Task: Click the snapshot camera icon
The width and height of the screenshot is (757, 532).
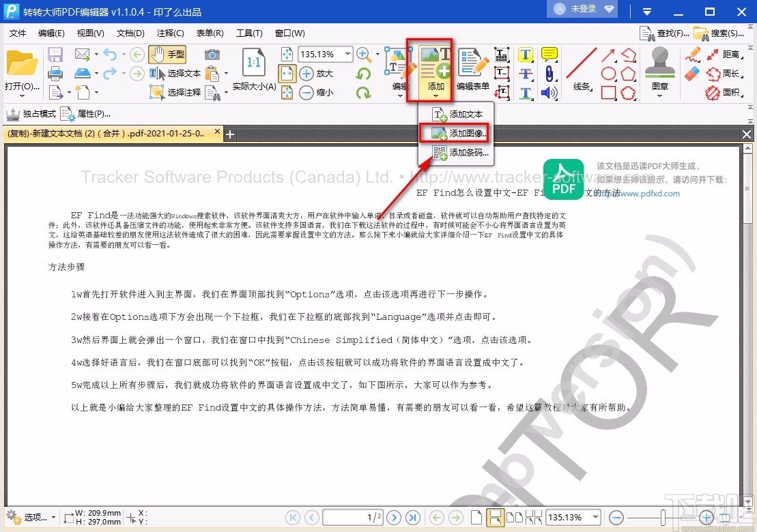Action: tap(212, 55)
